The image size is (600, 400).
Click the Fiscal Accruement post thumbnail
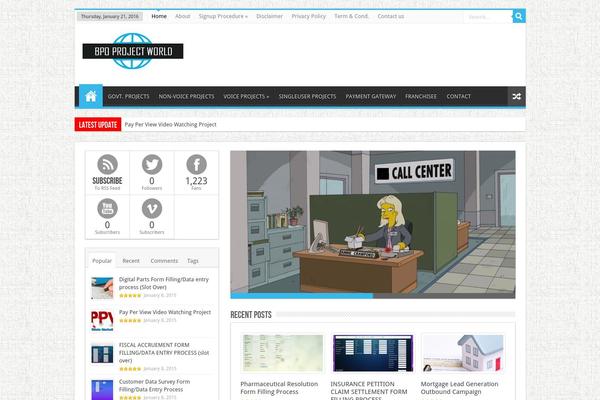(102, 354)
